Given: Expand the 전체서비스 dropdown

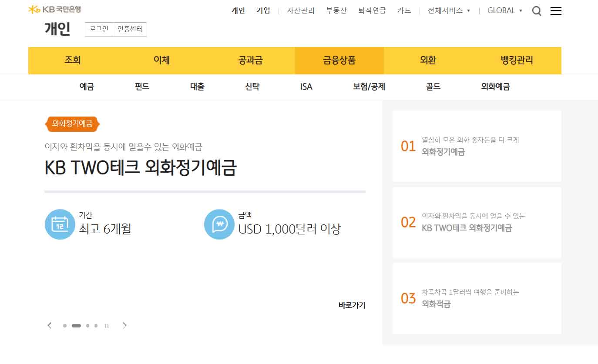Looking at the screenshot, I should click(x=449, y=10).
